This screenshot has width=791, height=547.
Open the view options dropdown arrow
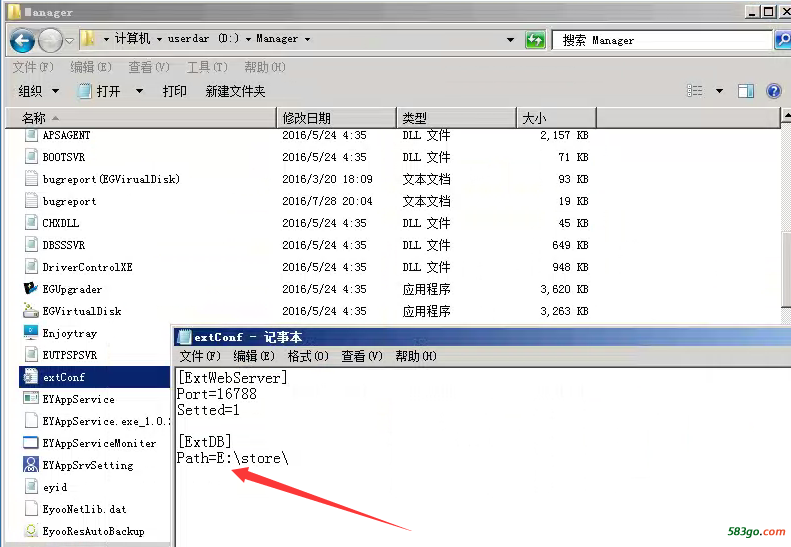pos(719,91)
